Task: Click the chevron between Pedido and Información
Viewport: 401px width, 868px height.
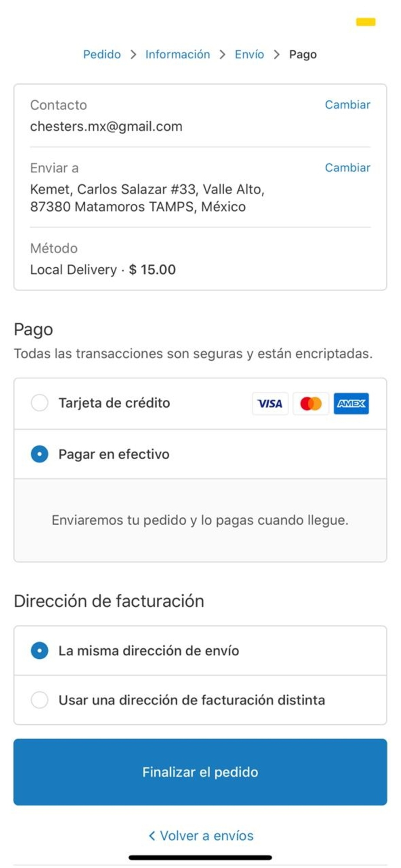Action: pos(133,54)
